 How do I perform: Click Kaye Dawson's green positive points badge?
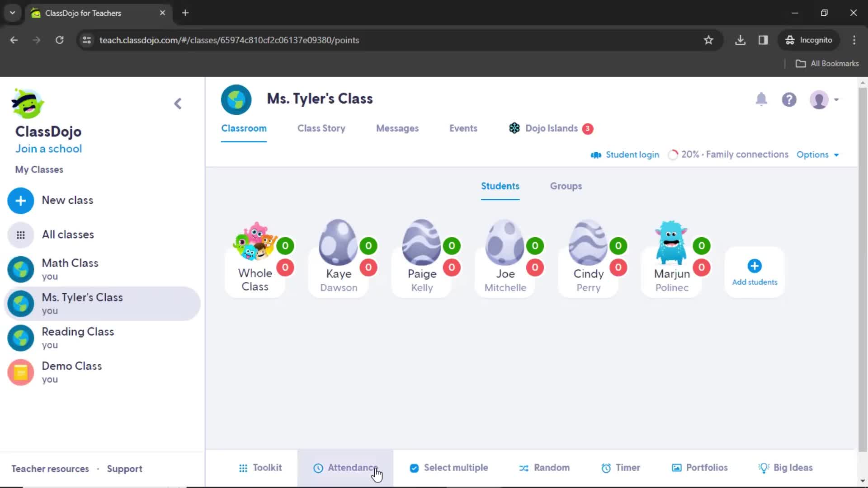368,246
